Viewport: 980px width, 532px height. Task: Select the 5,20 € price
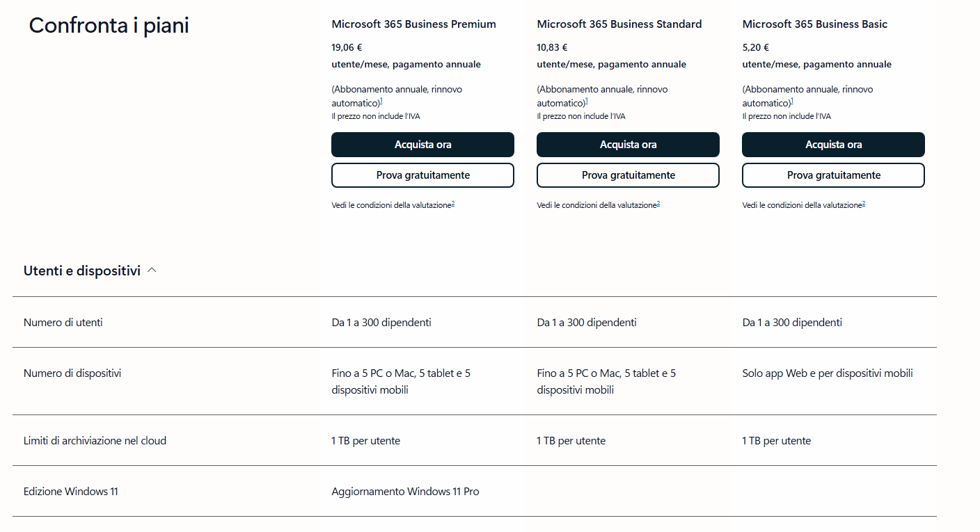pos(755,48)
